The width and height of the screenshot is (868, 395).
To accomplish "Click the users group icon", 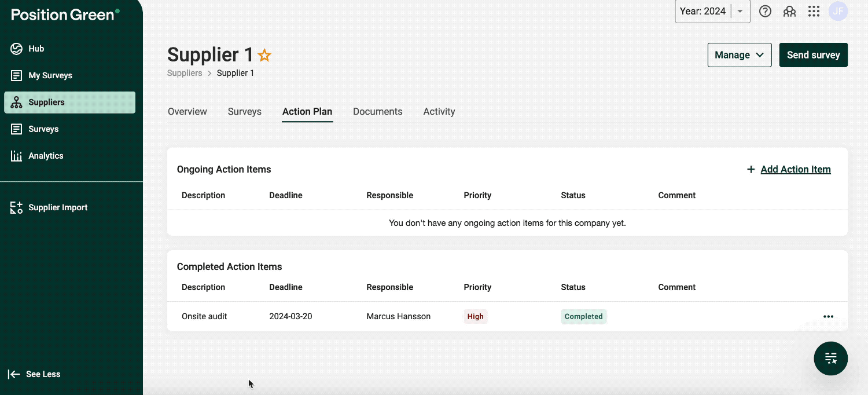I will click(789, 12).
